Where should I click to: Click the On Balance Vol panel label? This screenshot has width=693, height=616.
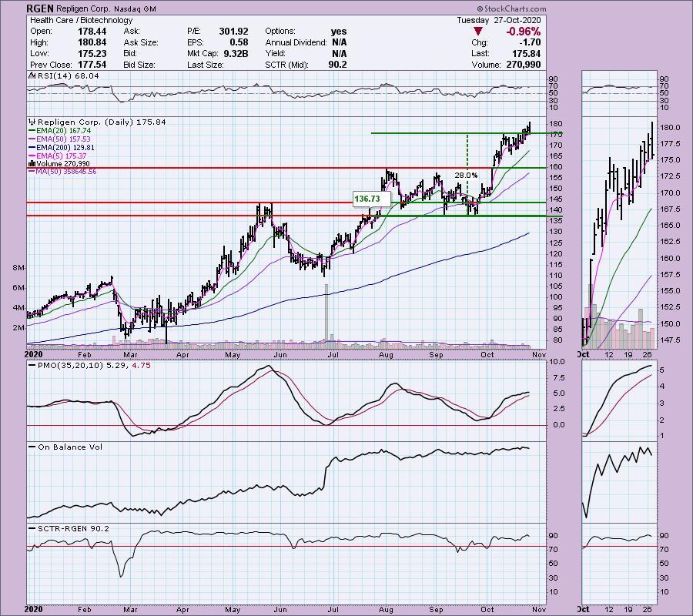point(70,447)
